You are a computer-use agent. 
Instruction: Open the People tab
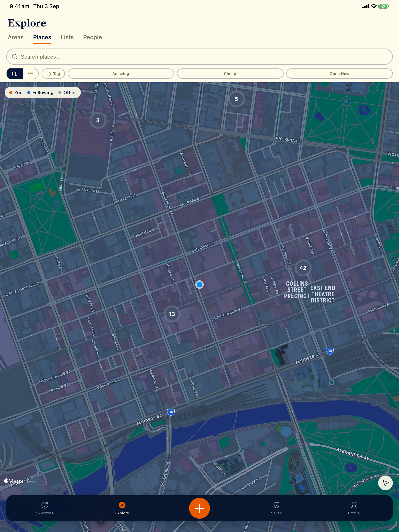click(93, 37)
